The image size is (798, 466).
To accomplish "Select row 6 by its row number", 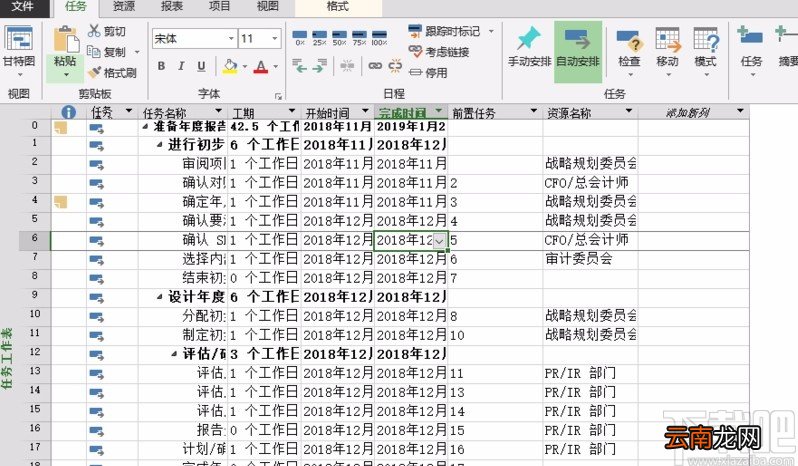I will tap(35, 241).
